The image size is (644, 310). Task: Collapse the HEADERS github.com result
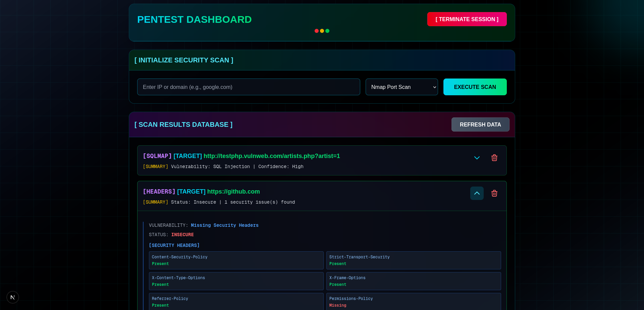pos(477,193)
